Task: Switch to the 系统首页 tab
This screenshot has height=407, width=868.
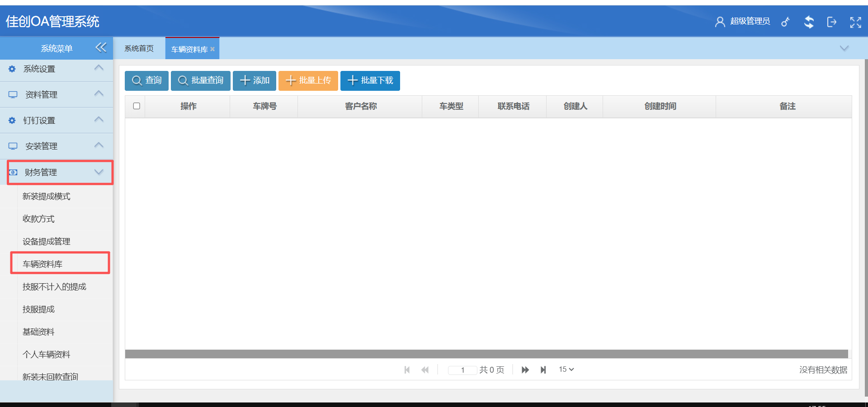Action: click(x=138, y=48)
